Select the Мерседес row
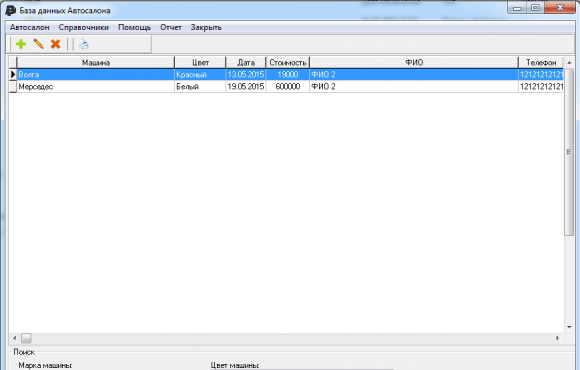This screenshot has height=370, width=580. pos(286,87)
